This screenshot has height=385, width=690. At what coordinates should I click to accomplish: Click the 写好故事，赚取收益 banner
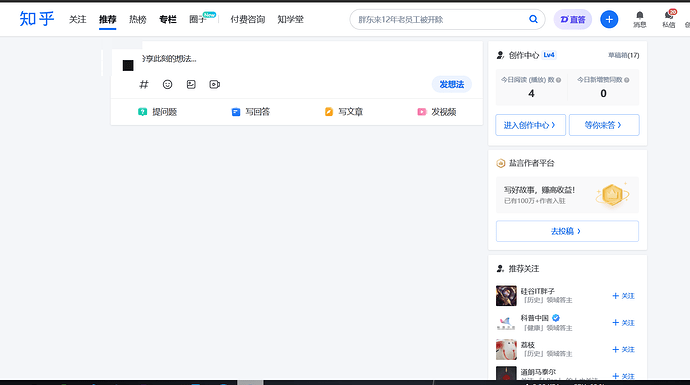tap(567, 195)
